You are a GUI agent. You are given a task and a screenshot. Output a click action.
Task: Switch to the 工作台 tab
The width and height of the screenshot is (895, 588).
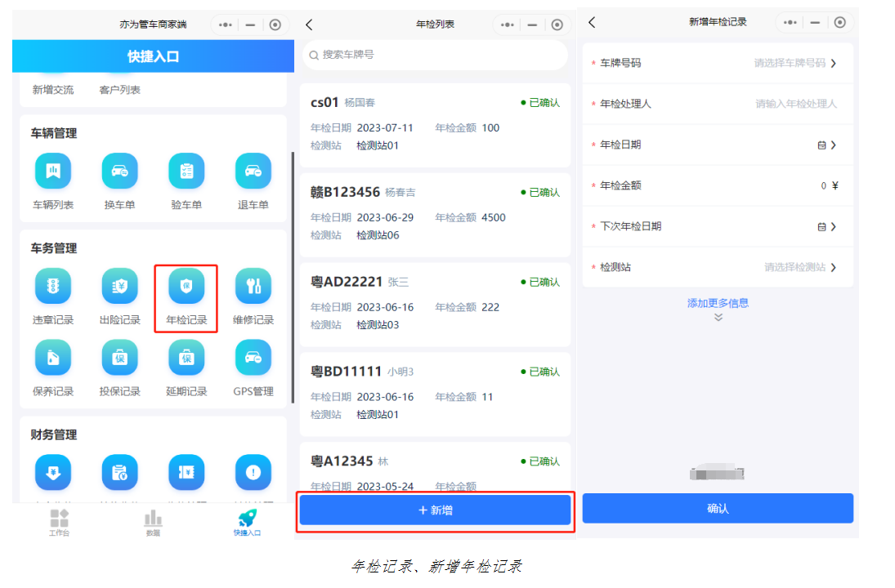click(59, 522)
